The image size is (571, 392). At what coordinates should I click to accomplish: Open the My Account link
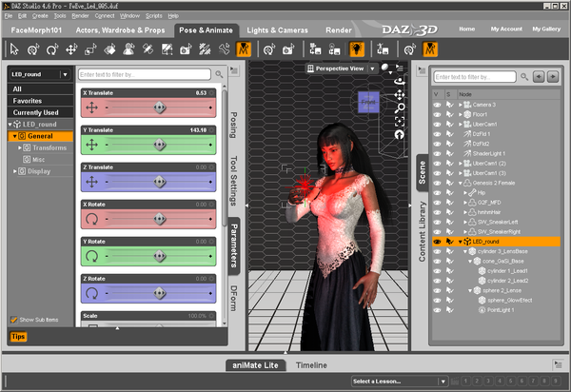point(506,29)
